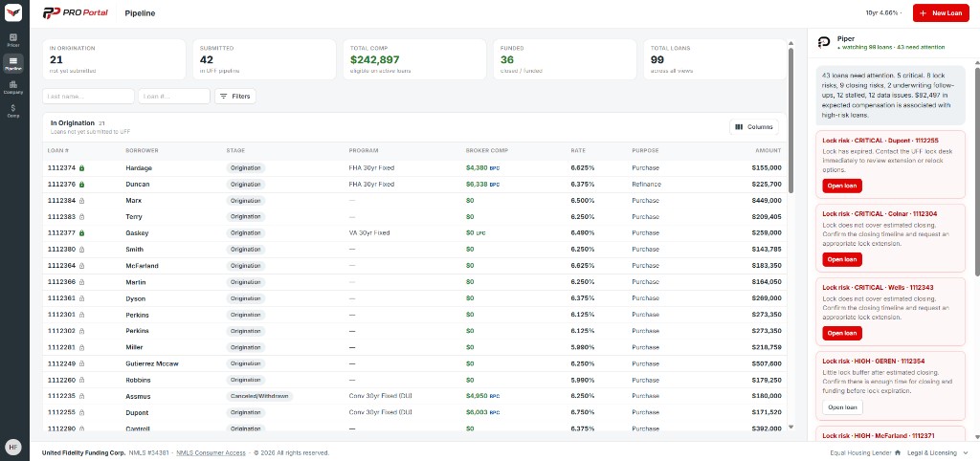The height and width of the screenshot is (461, 980).
Task: Click the $4,950 broker comp for Assmus
Action: 477,396
